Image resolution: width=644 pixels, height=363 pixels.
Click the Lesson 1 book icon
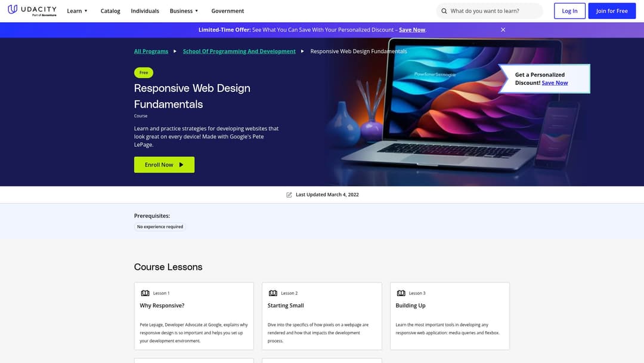(145, 293)
